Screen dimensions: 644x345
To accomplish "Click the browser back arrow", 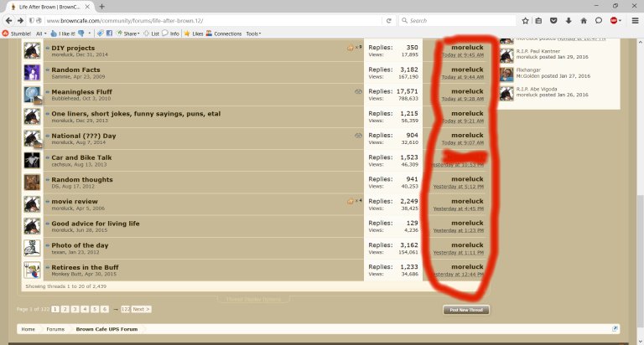I will click(x=8, y=20).
